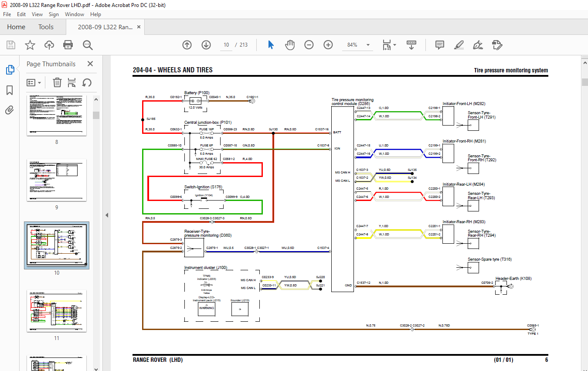Click 'Initiator-Rear-RH (M283)' label
The height and width of the screenshot is (371, 588).
[x=464, y=222]
